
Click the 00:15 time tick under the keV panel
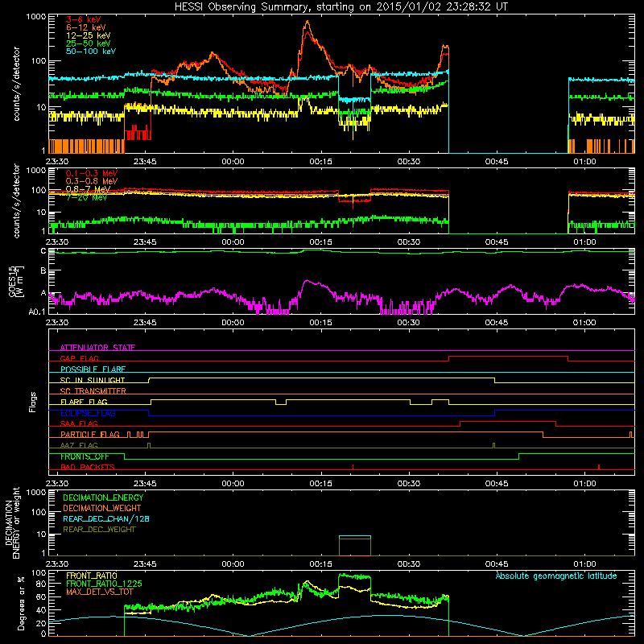click(320, 162)
